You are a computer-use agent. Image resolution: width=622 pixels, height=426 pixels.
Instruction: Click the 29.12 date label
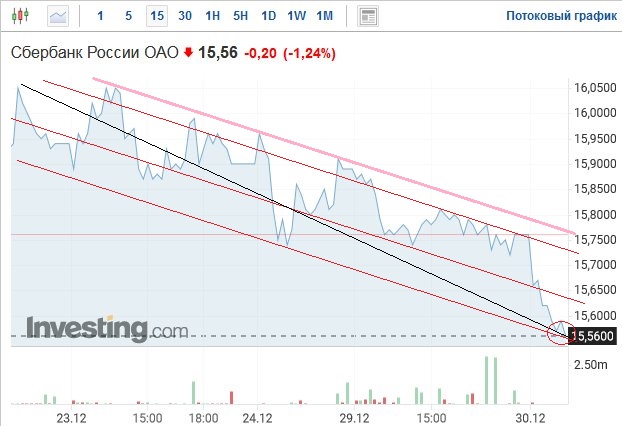(354, 418)
